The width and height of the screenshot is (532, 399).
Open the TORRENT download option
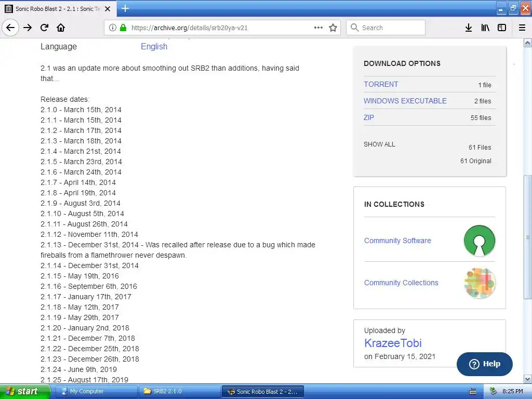click(x=381, y=84)
